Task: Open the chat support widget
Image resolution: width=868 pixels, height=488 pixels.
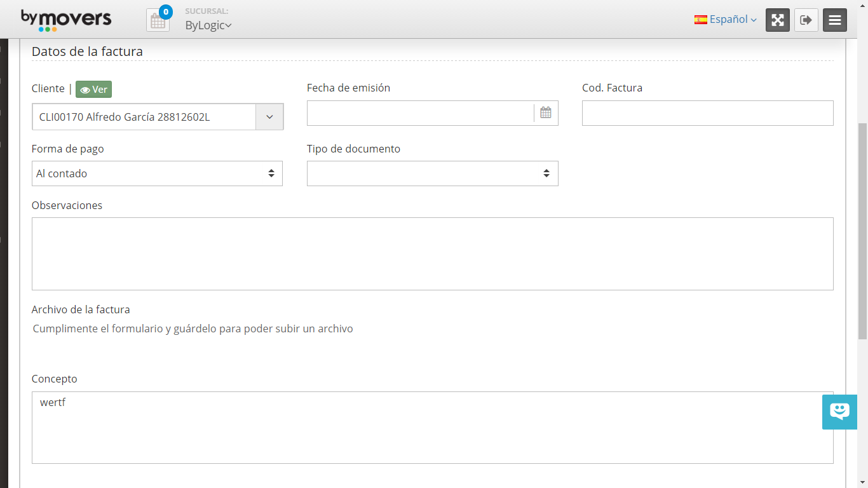Action: (x=839, y=411)
